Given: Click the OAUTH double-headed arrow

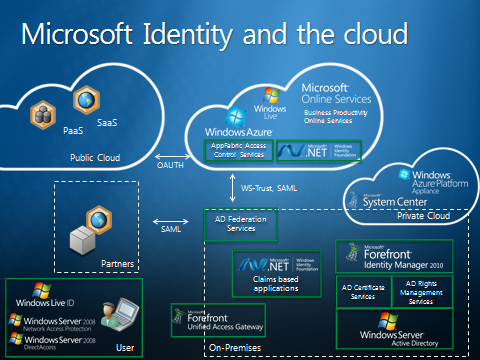Looking at the screenshot, I should click(172, 156).
